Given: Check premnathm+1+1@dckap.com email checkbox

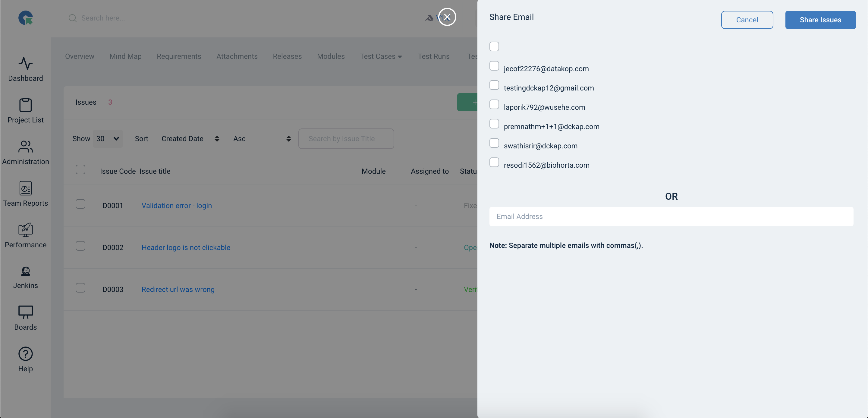Looking at the screenshot, I should click(x=494, y=124).
